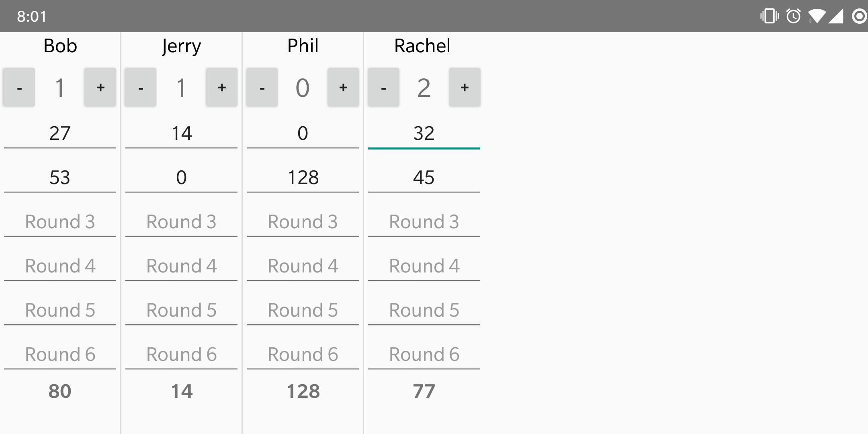Click the player name Bob
This screenshot has width=868, height=434.
coord(60,45)
